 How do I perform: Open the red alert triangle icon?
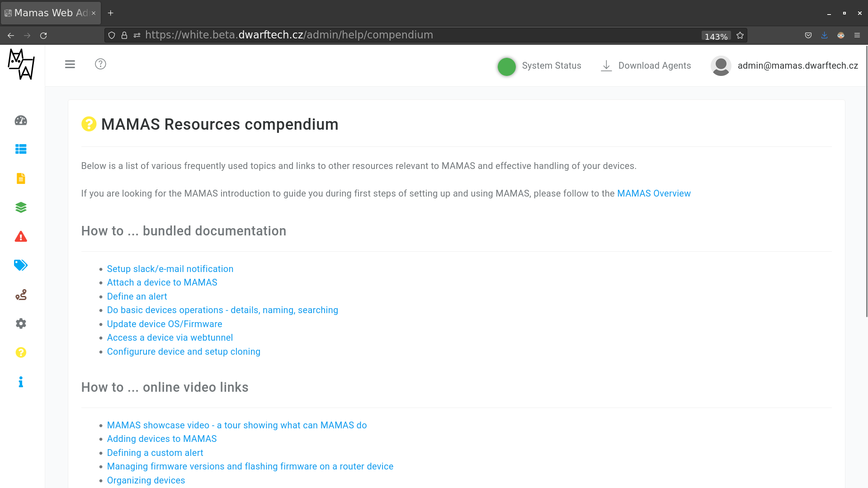point(21,237)
